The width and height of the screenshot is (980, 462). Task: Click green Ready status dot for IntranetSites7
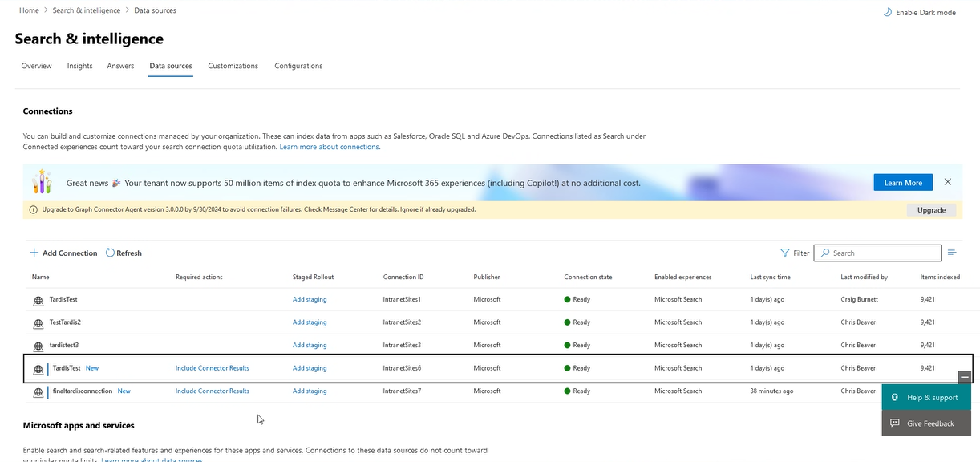point(568,391)
